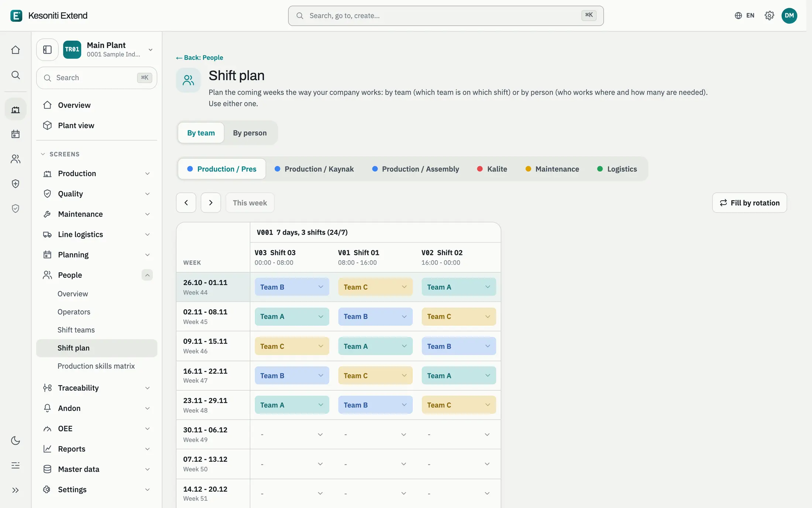Screen dimensions: 812x508
Task: Click the search magnifier in left rail
Action: point(16,75)
